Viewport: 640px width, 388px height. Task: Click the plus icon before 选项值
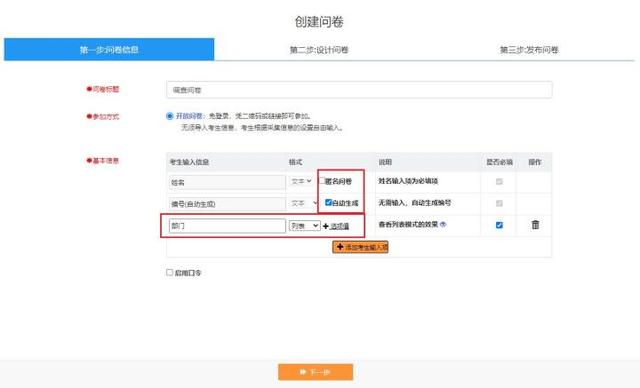[325, 226]
